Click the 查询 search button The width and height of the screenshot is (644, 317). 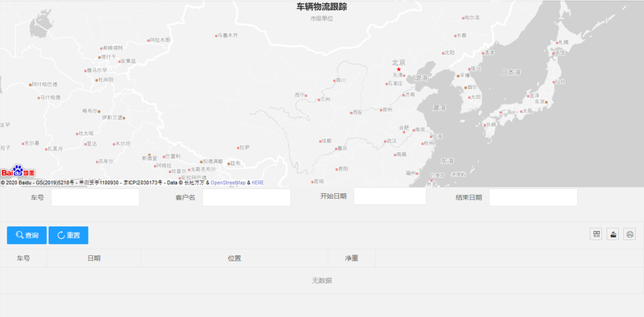point(27,235)
